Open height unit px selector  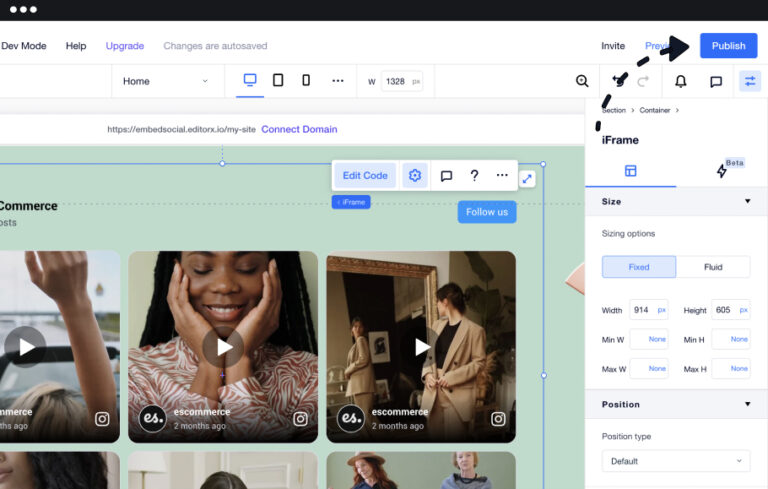(744, 310)
